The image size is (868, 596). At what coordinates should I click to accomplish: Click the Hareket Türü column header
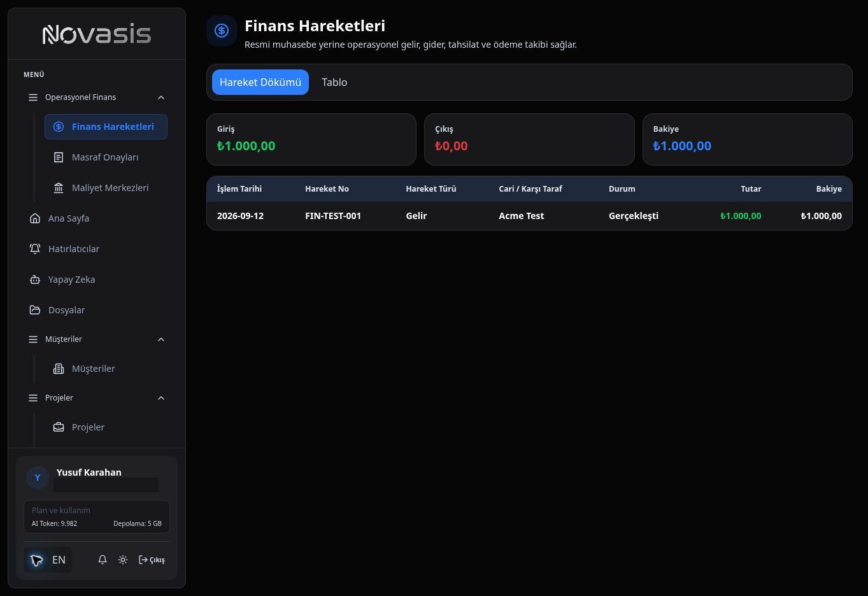pos(431,189)
